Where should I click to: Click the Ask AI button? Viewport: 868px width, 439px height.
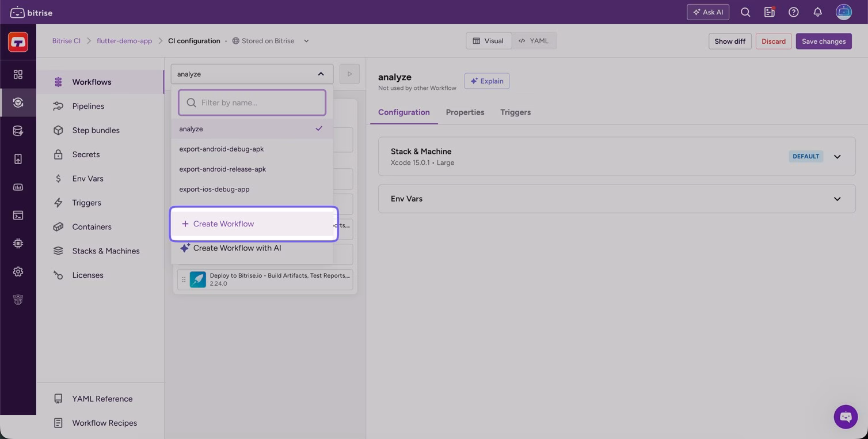(708, 12)
